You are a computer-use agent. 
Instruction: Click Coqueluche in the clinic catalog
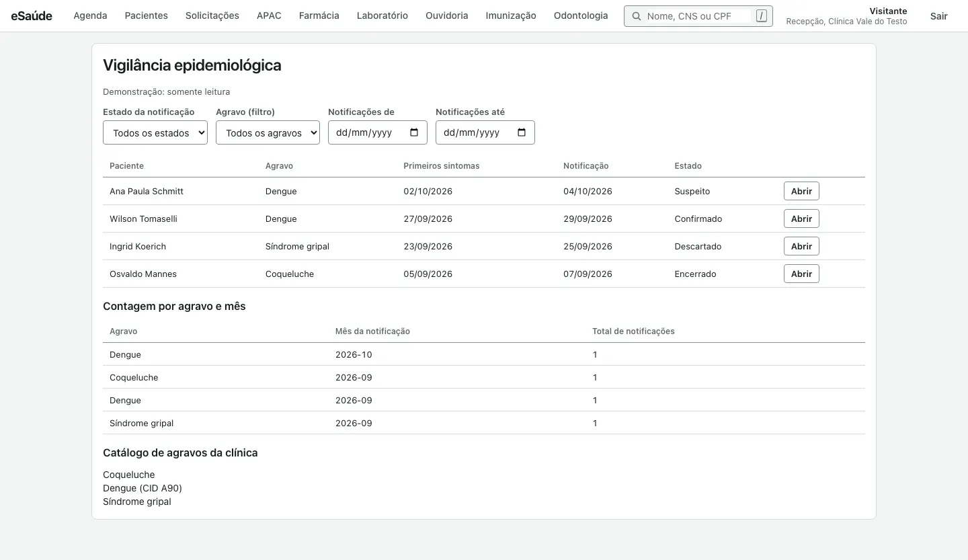click(129, 475)
